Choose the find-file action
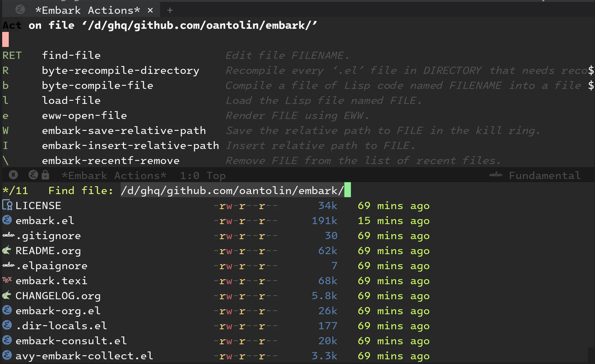 tap(71, 55)
